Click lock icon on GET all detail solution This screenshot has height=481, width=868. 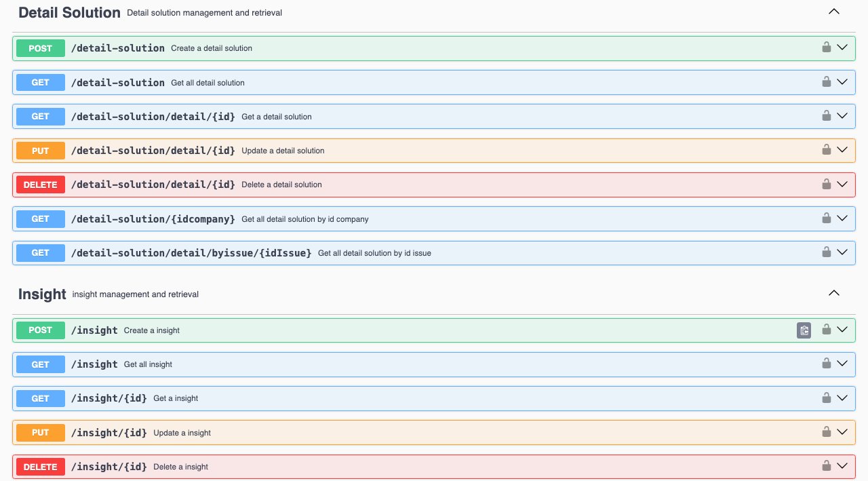point(826,82)
